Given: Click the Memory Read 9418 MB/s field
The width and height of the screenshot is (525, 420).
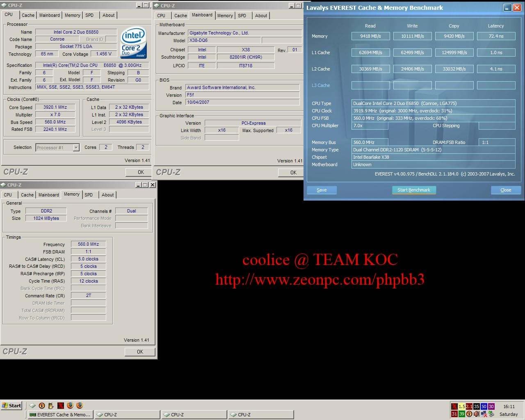Looking at the screenshot, I should (x=370, y=36).
